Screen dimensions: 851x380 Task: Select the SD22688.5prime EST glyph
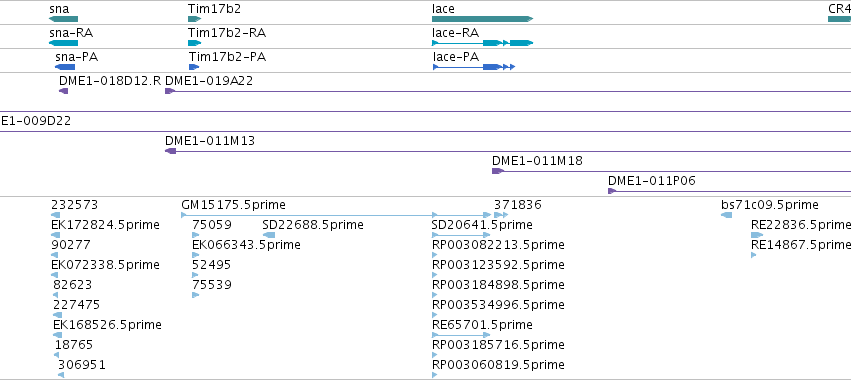(269, 235)
